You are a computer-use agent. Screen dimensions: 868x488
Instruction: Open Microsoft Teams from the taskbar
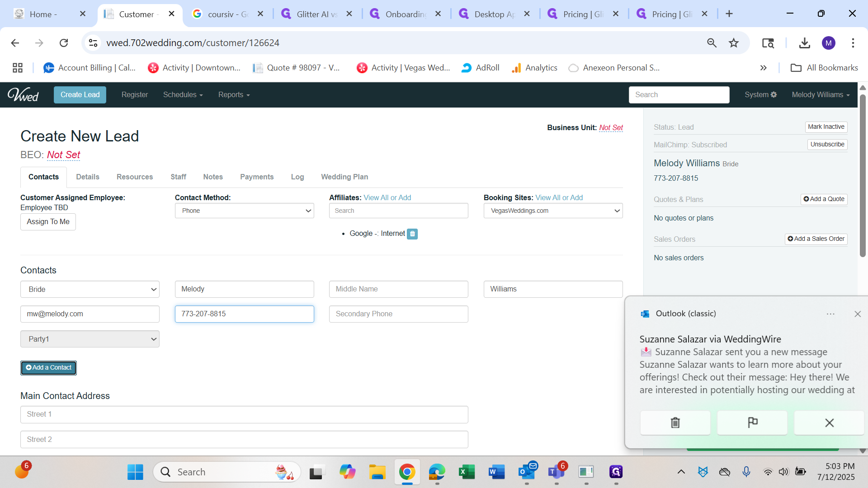click(x=556, y=472)
